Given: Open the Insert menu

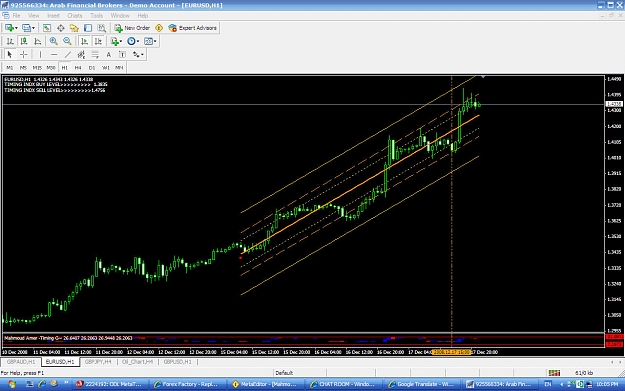Looking at the screenshot, I should point(53,16).
